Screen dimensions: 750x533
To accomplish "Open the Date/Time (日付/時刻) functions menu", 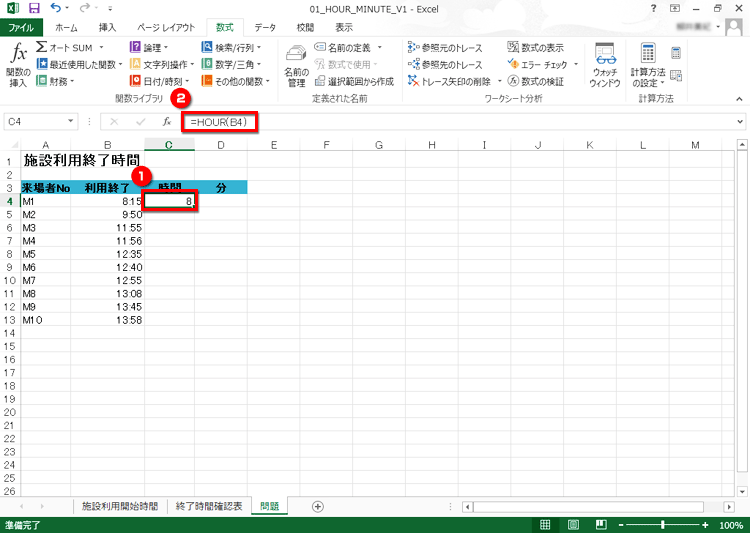I will coord(159,81).
